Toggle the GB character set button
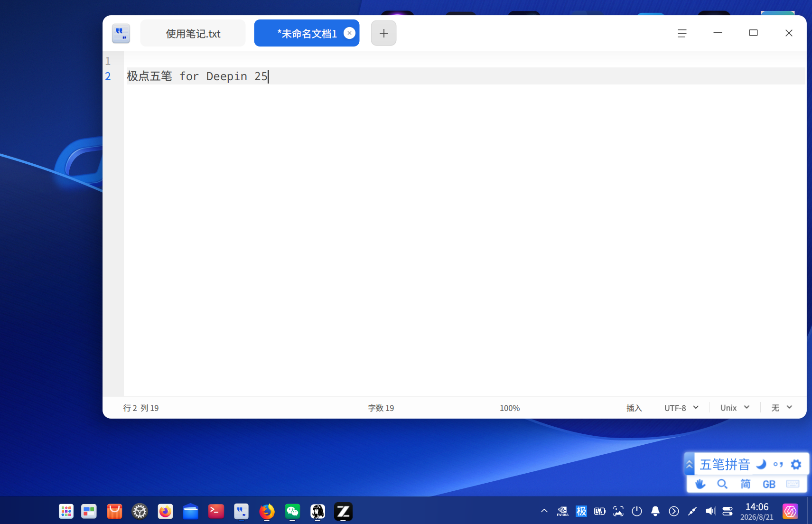This screenshot has width=812, height=524. pos(769,484)
